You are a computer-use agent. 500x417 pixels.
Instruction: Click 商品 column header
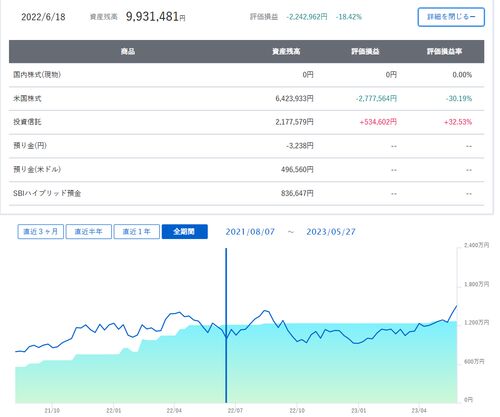click(128, 51)
